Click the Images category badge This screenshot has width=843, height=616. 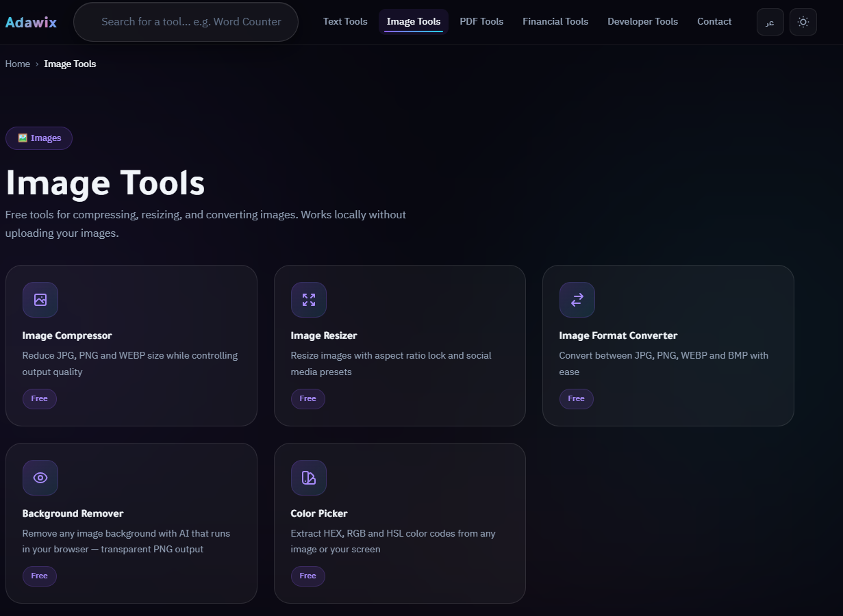pyautogui.click(x=39, y=138)
